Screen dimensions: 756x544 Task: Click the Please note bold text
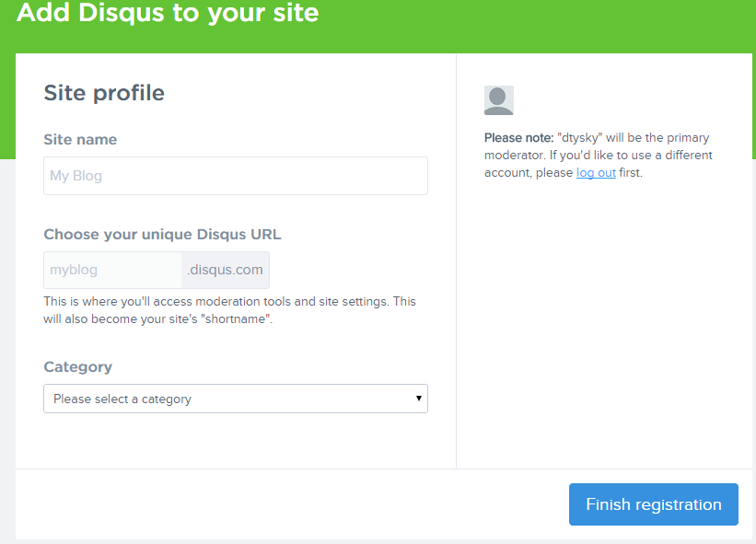click(x=518, y=138)
